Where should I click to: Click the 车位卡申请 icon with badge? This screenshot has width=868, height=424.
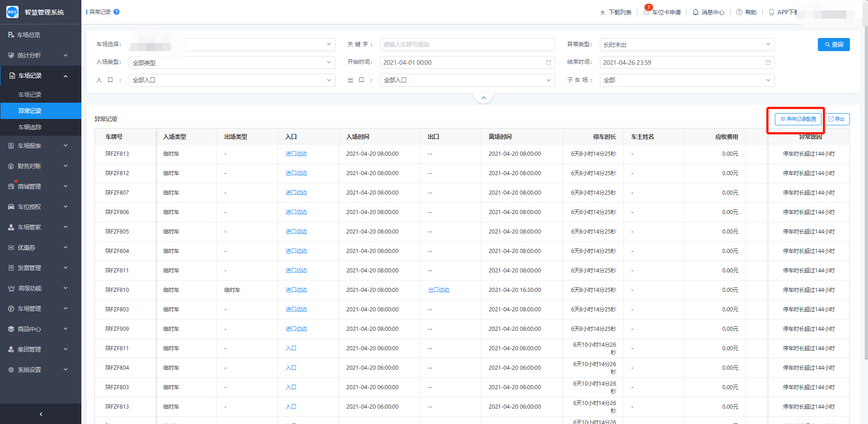647,12
